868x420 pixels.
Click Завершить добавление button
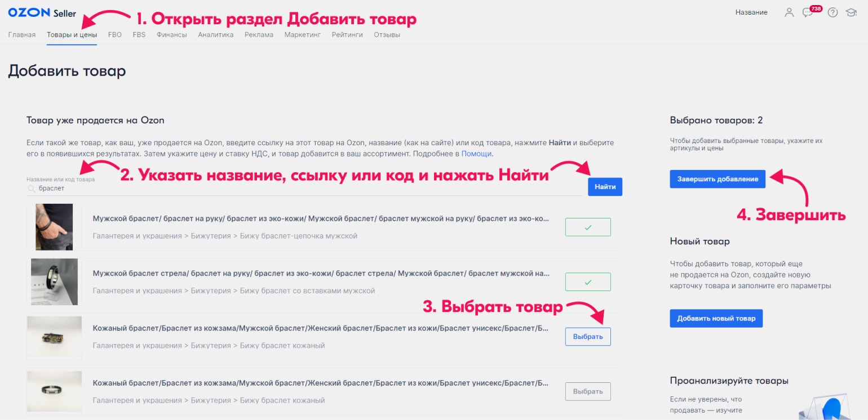click(718, 179)
